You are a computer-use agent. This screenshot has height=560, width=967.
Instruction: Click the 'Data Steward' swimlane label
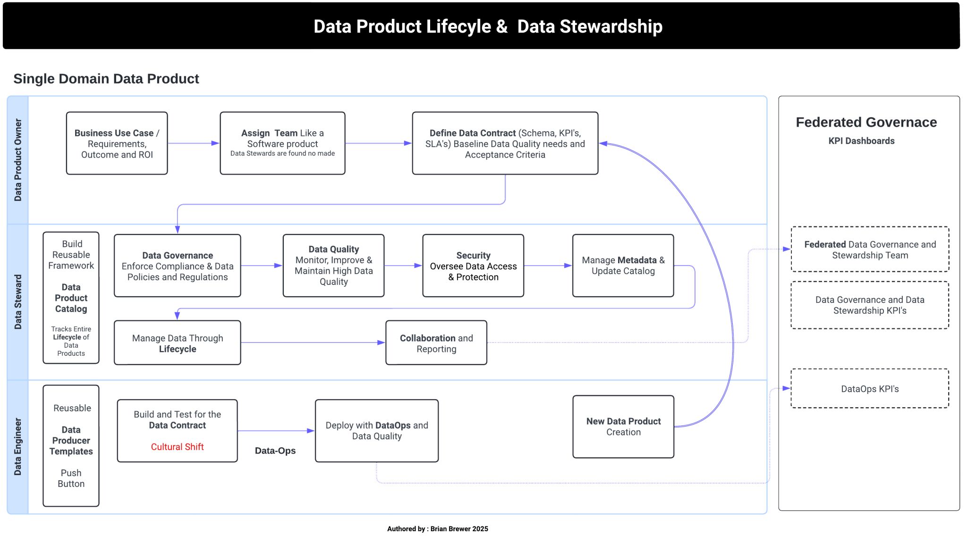18,302
